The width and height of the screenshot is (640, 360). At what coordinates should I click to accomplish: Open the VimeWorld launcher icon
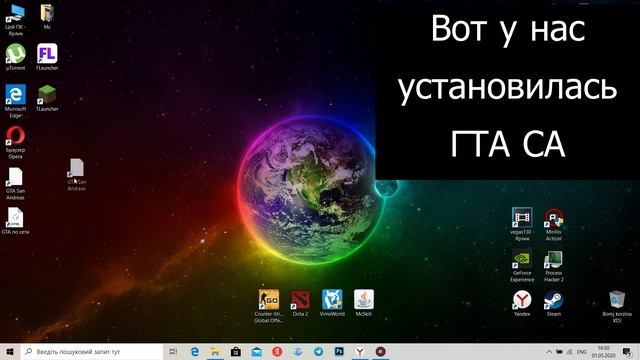point(332,303)
